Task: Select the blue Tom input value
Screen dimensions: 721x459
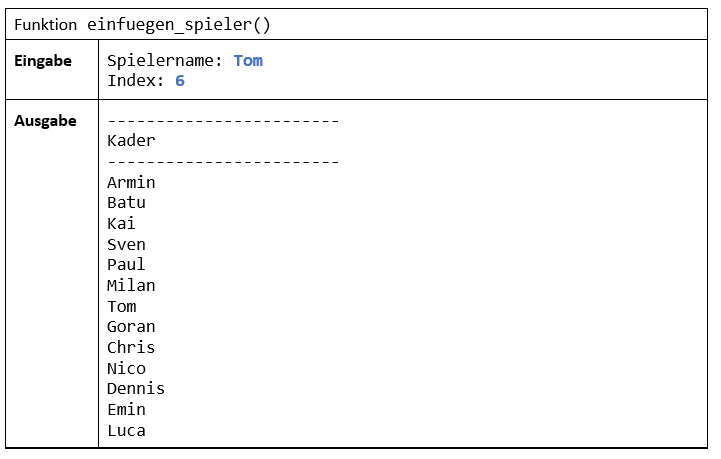Action: 248,61
